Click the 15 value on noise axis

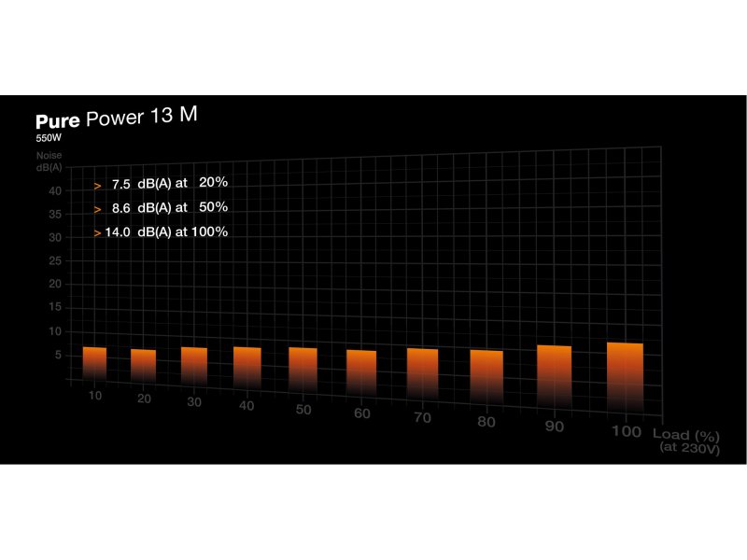point(55,308)
